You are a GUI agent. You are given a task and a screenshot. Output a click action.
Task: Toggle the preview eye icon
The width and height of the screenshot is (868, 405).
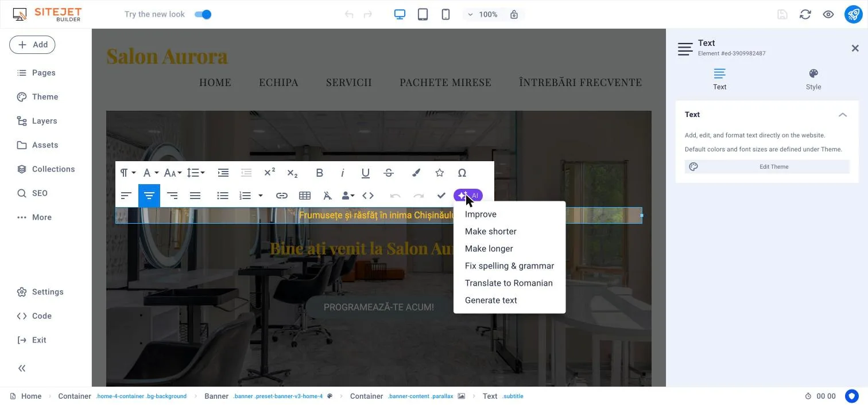[x=828, y=14]
